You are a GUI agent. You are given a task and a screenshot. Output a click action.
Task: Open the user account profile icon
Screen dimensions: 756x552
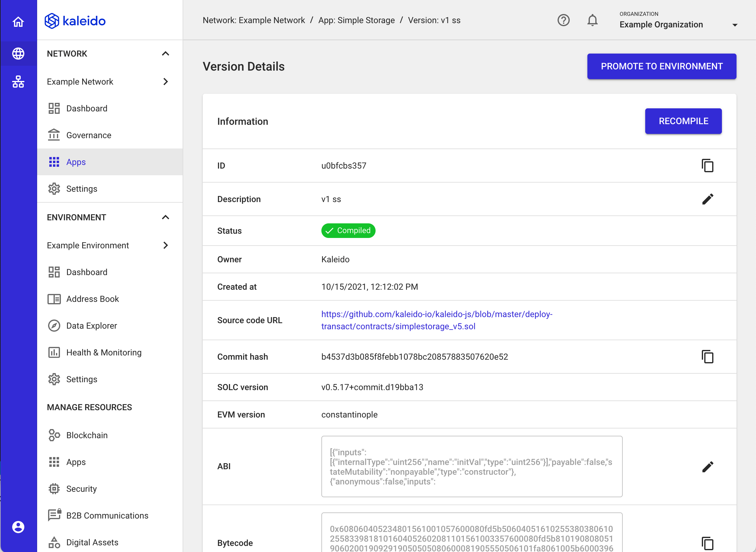pyautogui.click(x=18, y=527)
